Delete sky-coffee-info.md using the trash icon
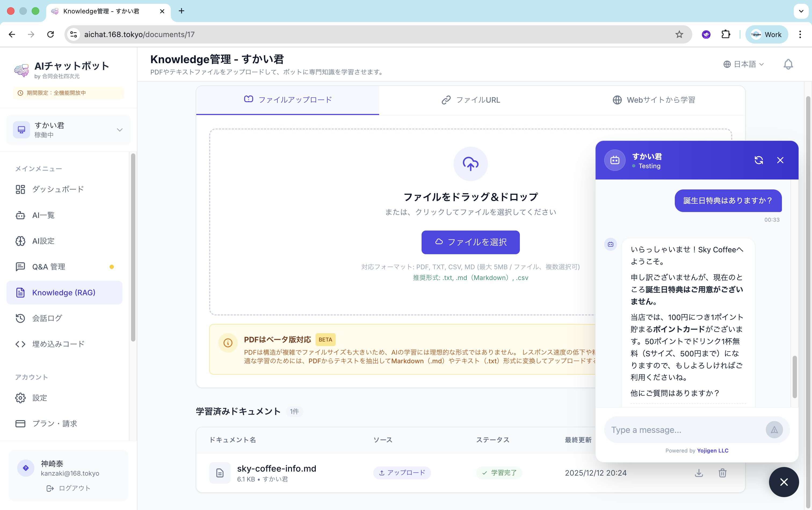Image resolution: width=812 pixels, height=510 pixels. (722, 473)
